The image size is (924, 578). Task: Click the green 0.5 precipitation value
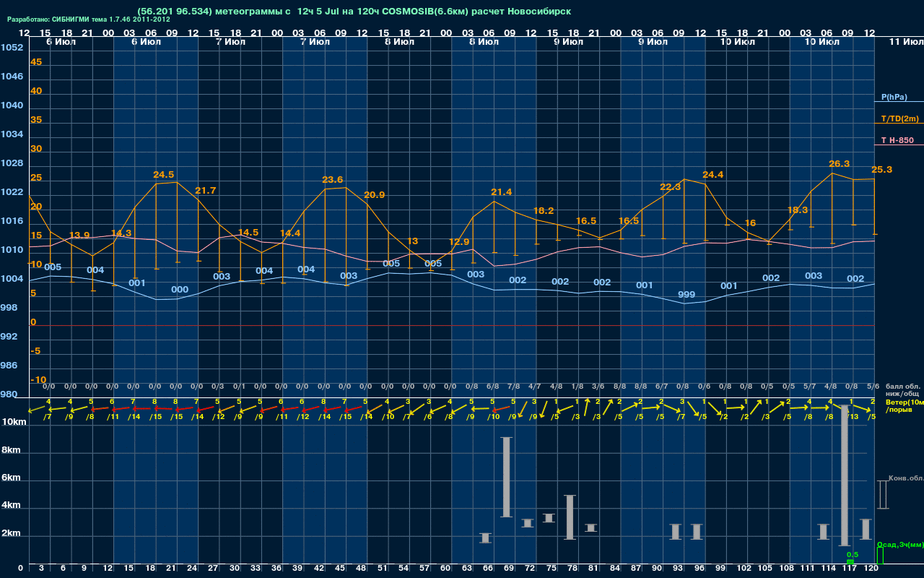click(x=852, y=555)
